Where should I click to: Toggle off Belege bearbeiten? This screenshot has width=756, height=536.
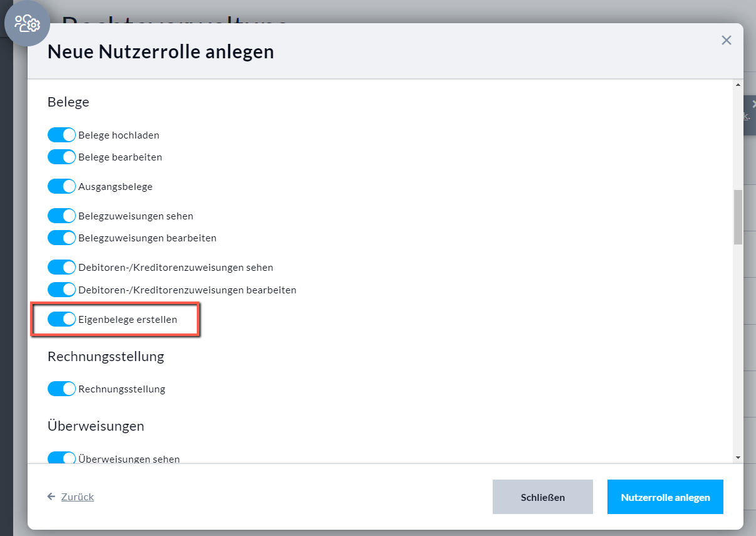pos(61,156)
